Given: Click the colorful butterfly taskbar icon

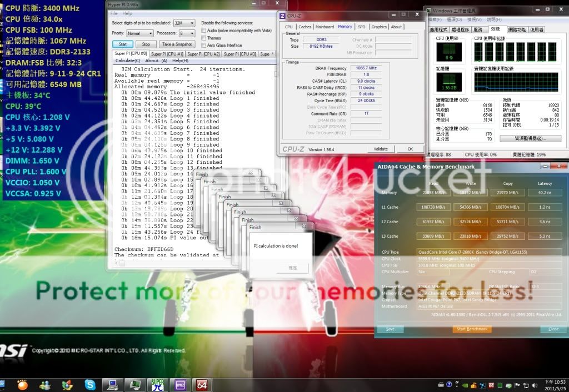Looking at the screenshot, I should 67,385.
